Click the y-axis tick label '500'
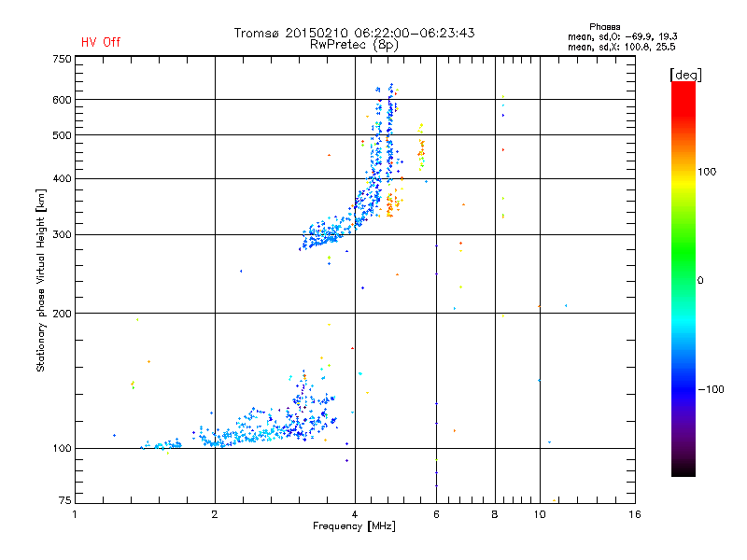 (x=62, y=135)
